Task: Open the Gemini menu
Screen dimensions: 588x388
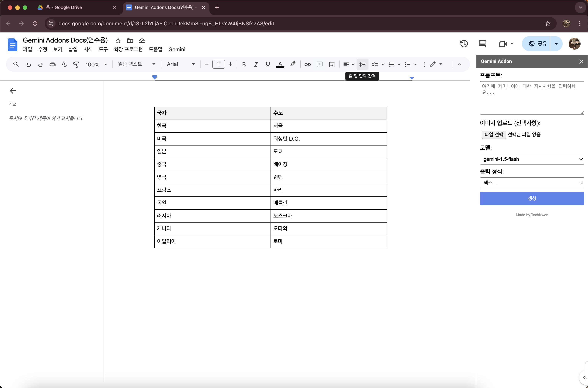Action: [177, 49]
